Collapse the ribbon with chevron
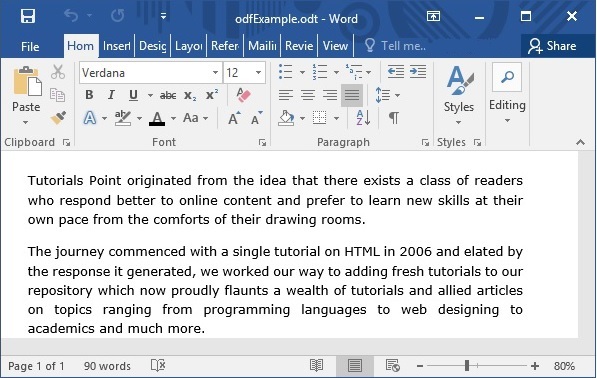This screenshot has width=597, height=378. (580, 142)
